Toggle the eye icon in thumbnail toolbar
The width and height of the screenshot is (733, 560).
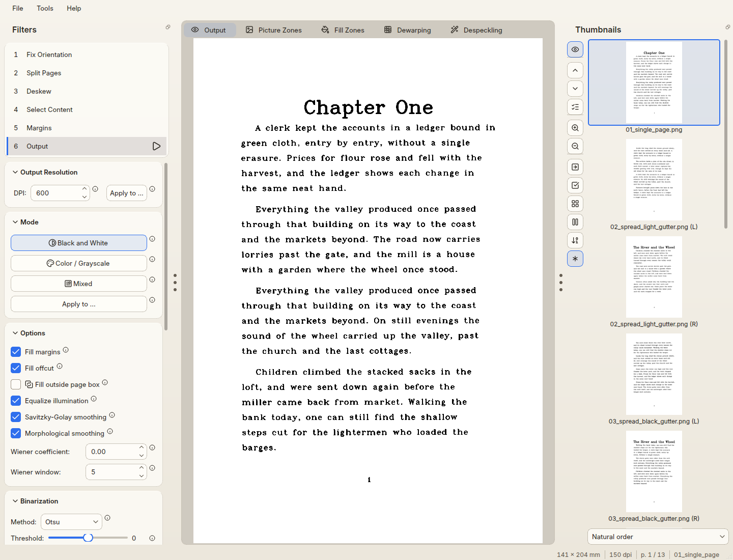575,49
